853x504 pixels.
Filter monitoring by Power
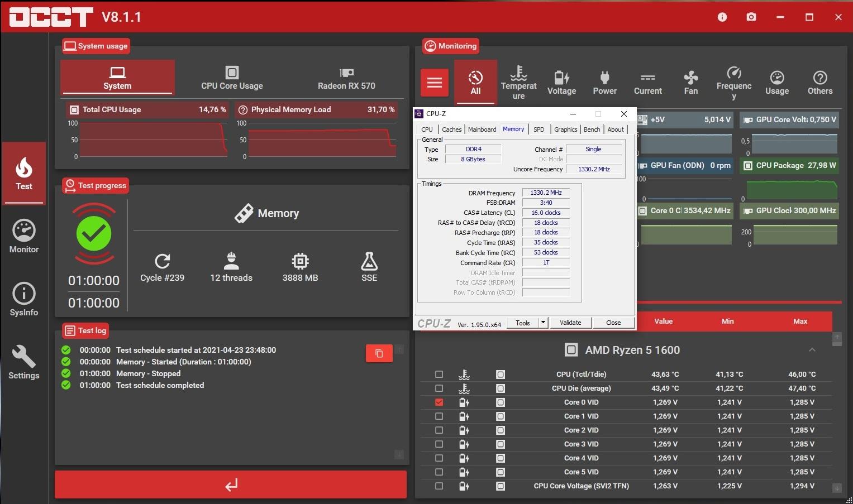pos(604,82)
